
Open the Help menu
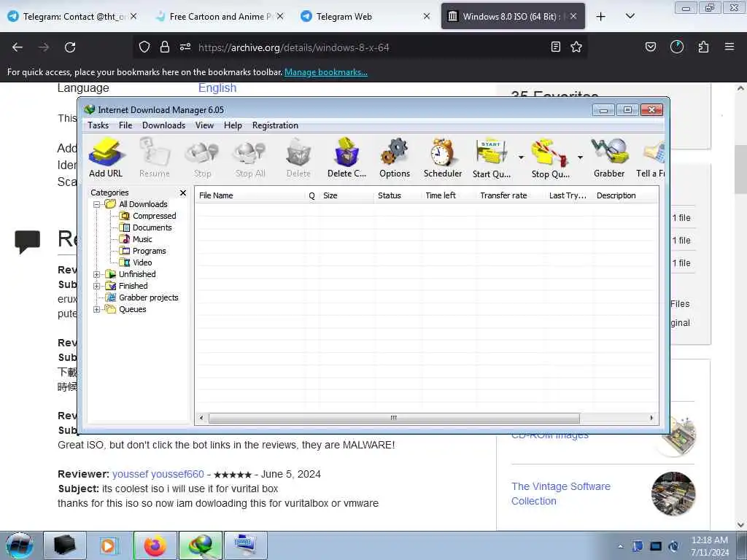233,125
